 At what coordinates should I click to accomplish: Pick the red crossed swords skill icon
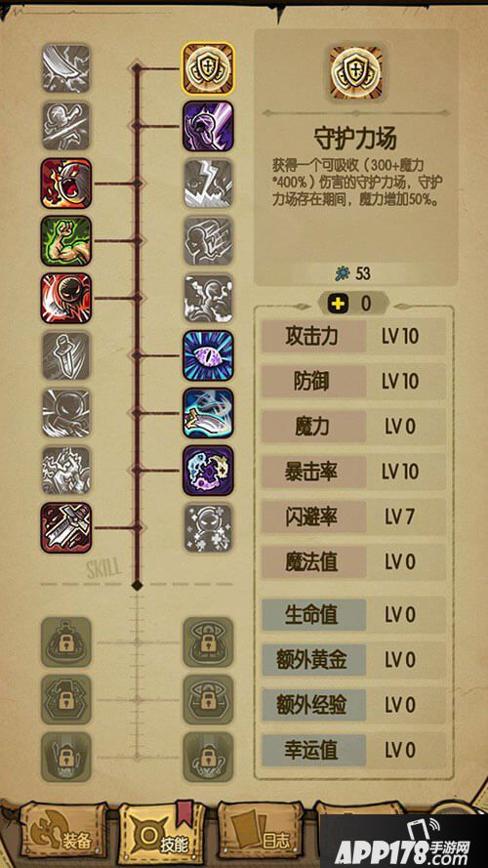(66, 527)
